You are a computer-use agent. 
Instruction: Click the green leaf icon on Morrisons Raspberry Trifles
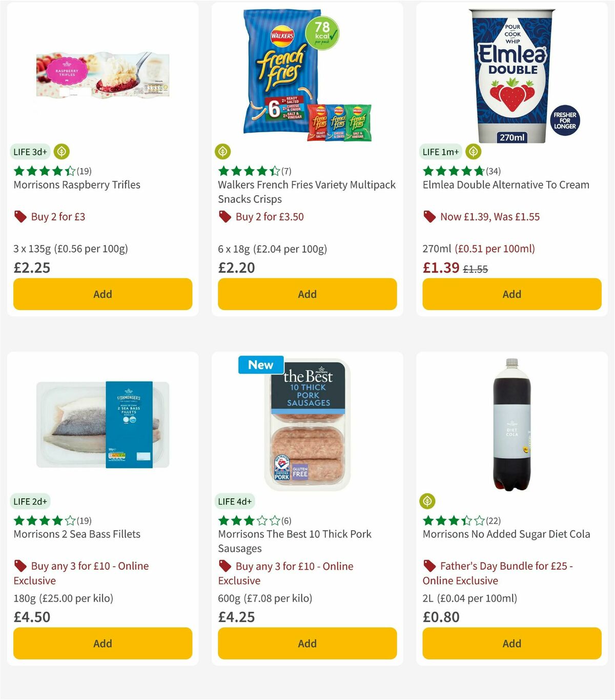(x=61, y=151)
